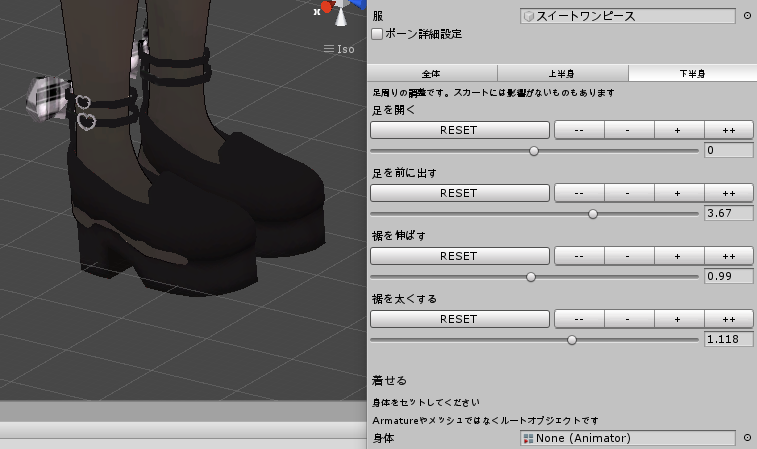Click the 着せる section heading
Screen dimensions: 757x449
pyautogui.click(x=389, y=380)
